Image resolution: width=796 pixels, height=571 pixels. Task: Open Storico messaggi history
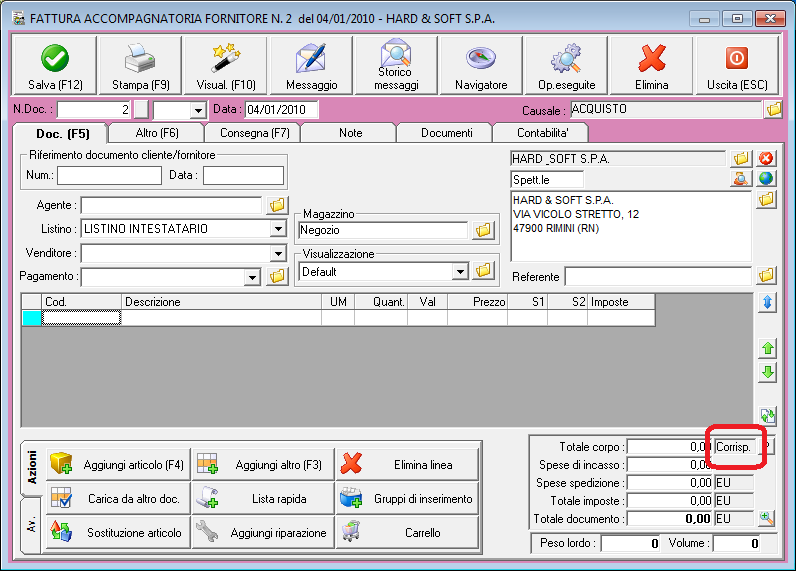tap(396, 66)
